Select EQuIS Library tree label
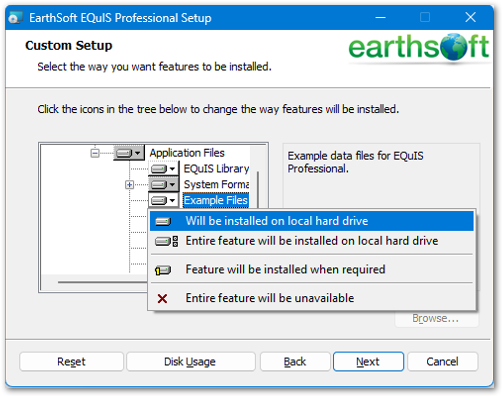 pyautogui.click(x=216, y=169)
